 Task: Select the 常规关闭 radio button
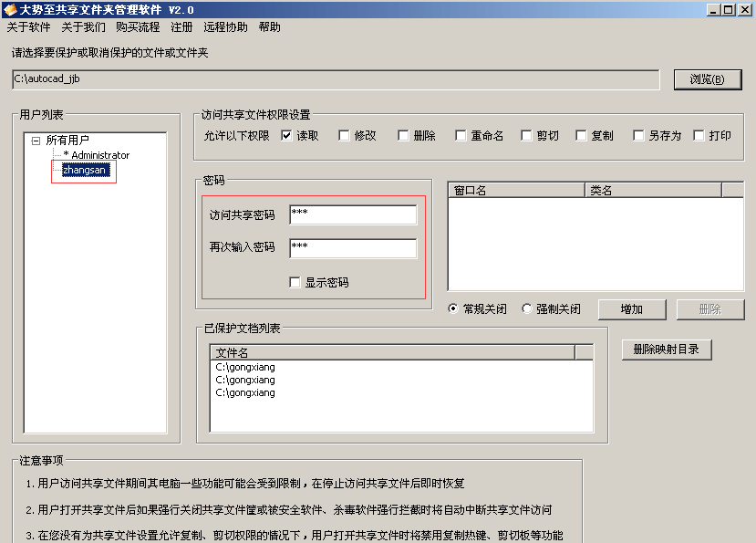pyautogui.click(x=454, y=308)
